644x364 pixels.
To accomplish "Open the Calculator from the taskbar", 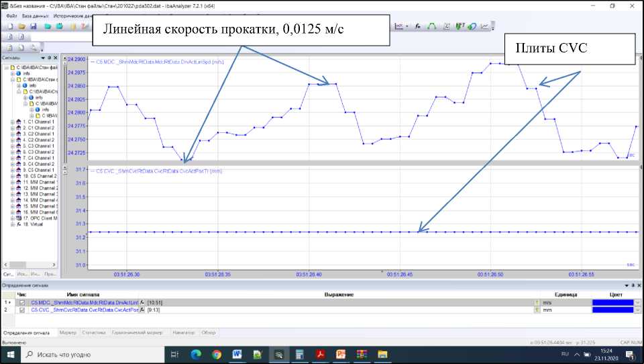I will (x=299, y=354).
